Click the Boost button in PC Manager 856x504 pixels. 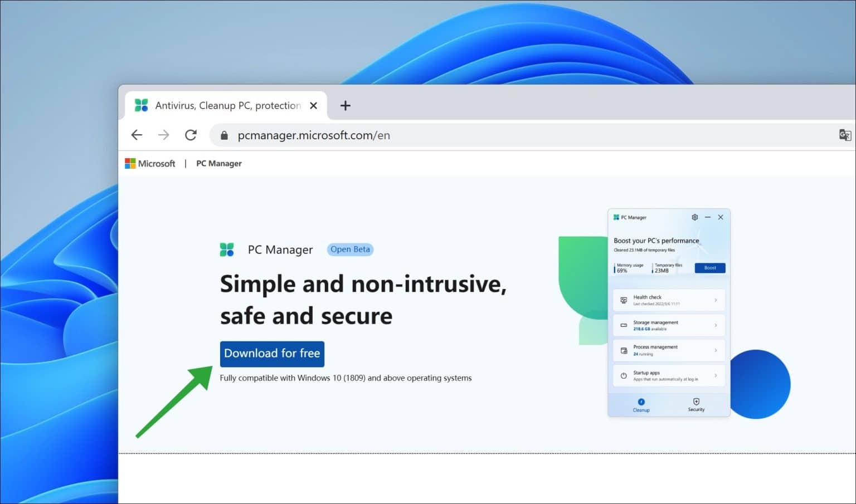tap(709, 267)
